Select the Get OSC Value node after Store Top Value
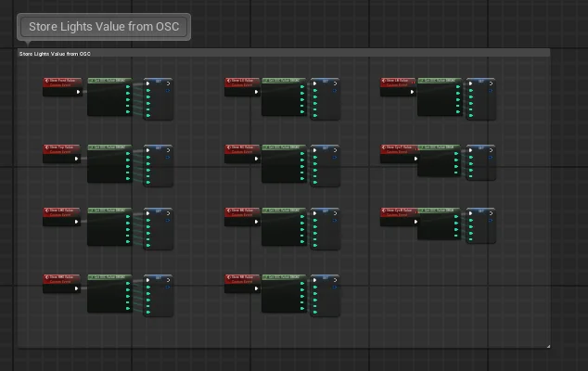Screen dimensions: 588x371 [109, 163]
